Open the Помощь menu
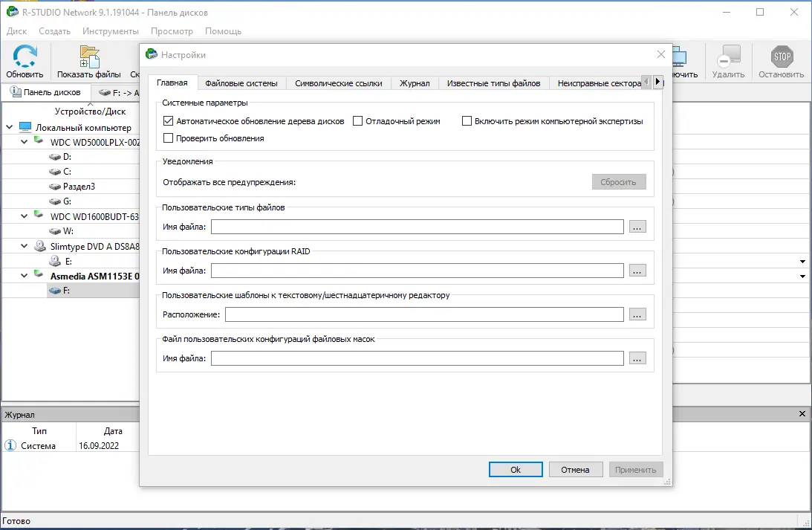The width and height of the screenshot is (812, 530). coord(223,31)
